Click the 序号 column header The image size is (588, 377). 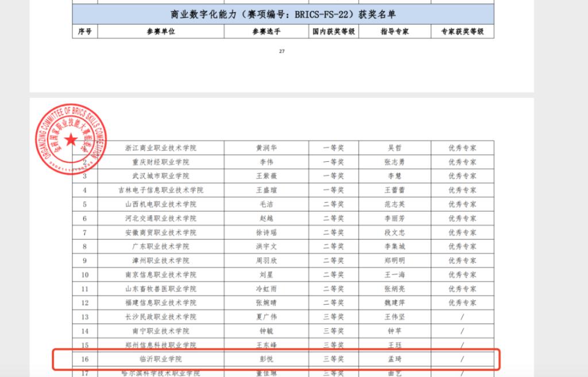pyautogui.click(x=85, y=32)
